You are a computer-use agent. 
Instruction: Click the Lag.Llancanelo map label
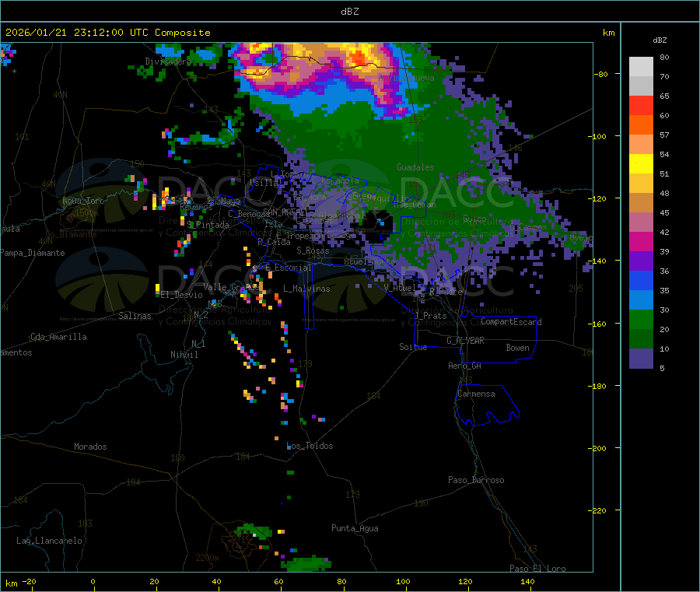coord(49,541)
